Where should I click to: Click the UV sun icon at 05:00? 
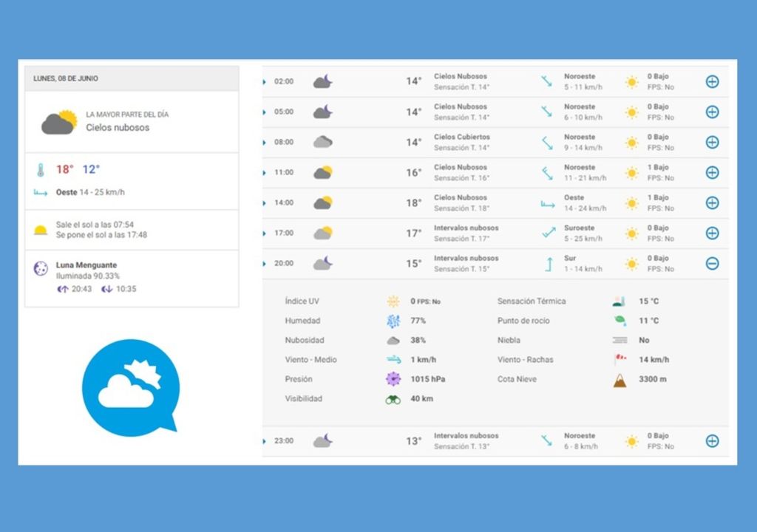pyautogui.click(x=631, y=112)
